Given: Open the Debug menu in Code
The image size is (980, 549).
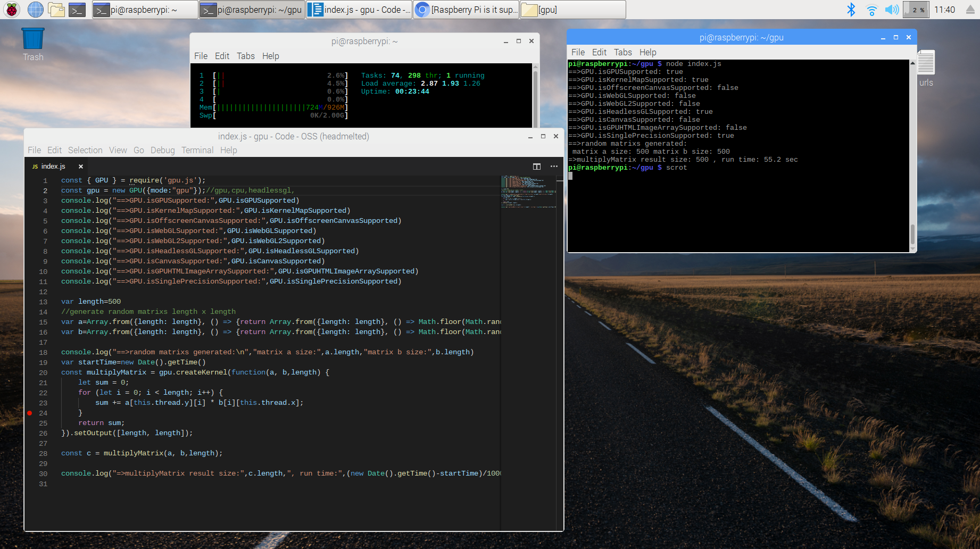Looking at the screenshot, I should coord(162,150).
